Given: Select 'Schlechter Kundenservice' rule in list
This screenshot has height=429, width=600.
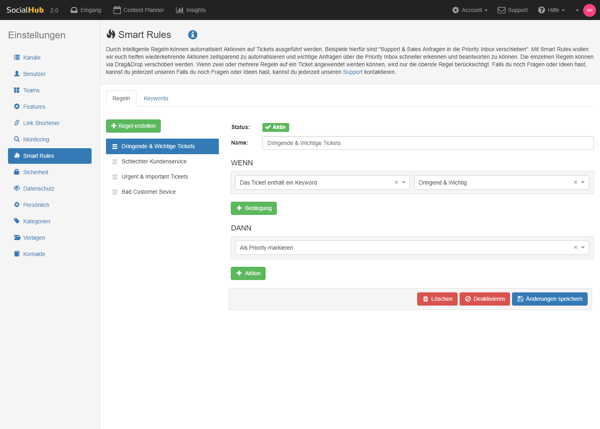Looking at the screenshot, I should click(153, 161).
